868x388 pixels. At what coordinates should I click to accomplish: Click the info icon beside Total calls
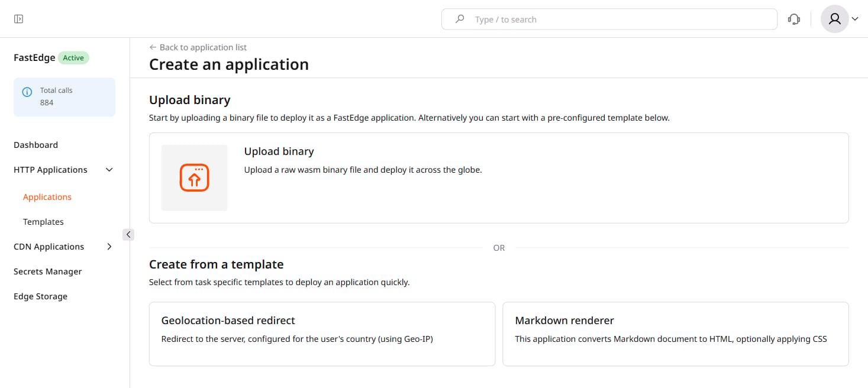(27, 92)
